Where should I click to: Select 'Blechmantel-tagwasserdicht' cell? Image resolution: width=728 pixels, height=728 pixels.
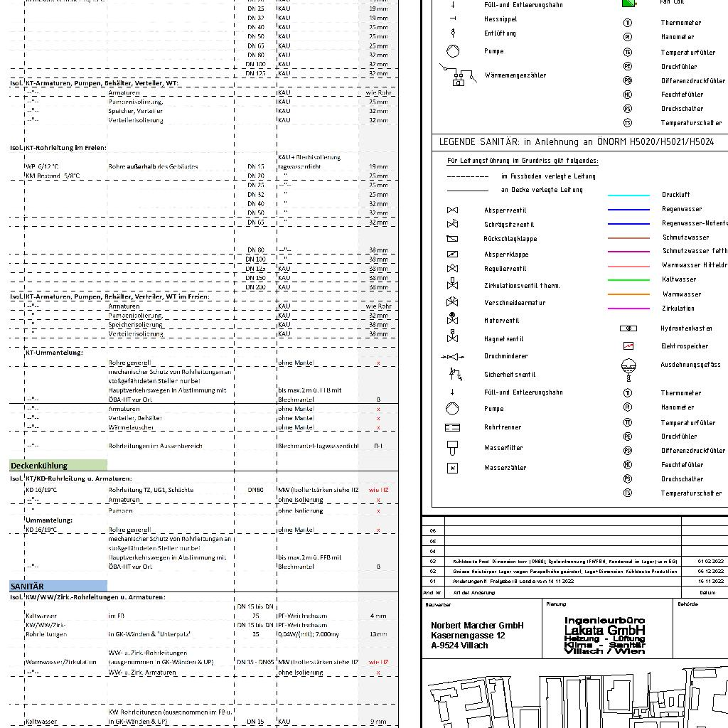tap(318, 446)
